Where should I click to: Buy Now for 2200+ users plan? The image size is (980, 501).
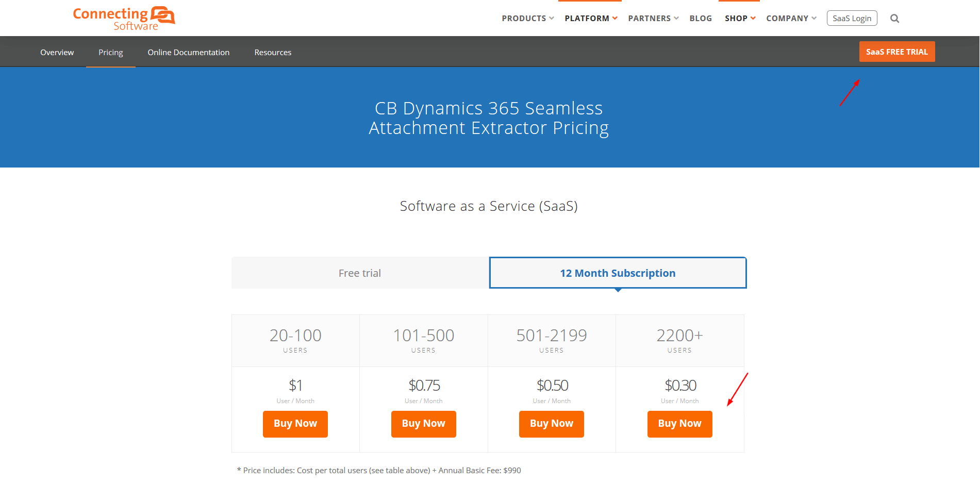click(x=679, y=424)
